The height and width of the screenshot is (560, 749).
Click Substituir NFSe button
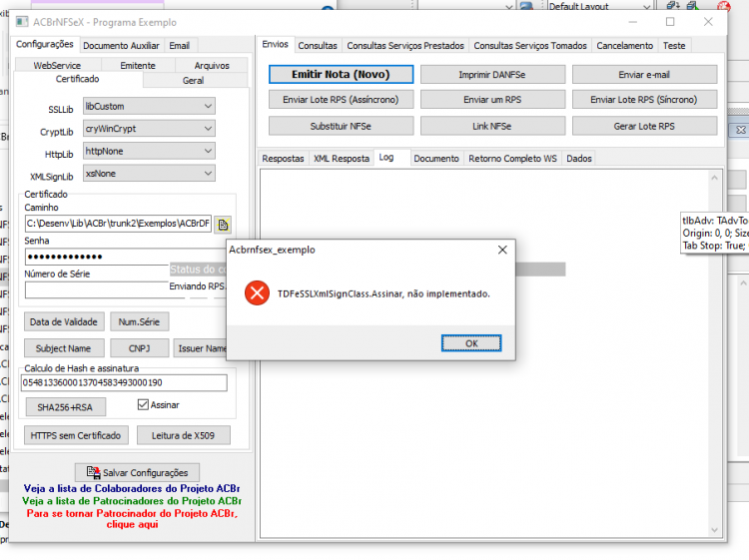point(342,126)
